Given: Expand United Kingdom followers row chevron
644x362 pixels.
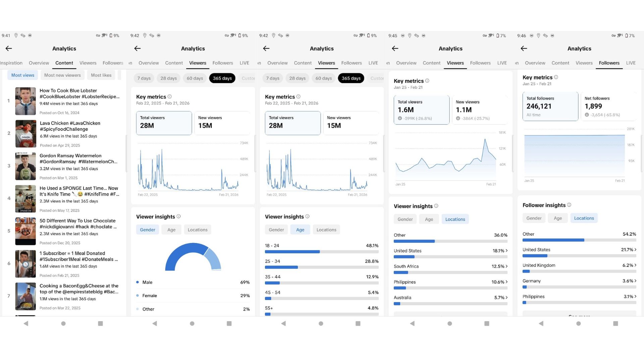Looking at the screenshot, I should tap(635, 265).
